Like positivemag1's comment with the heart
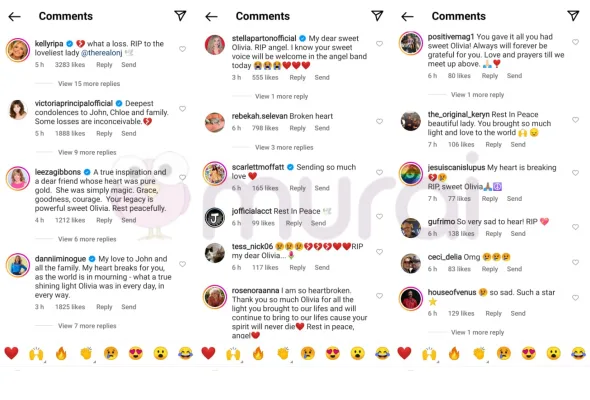Image resolution: width=590 pixels, height=400 pixels. click(x=575, y=42)
